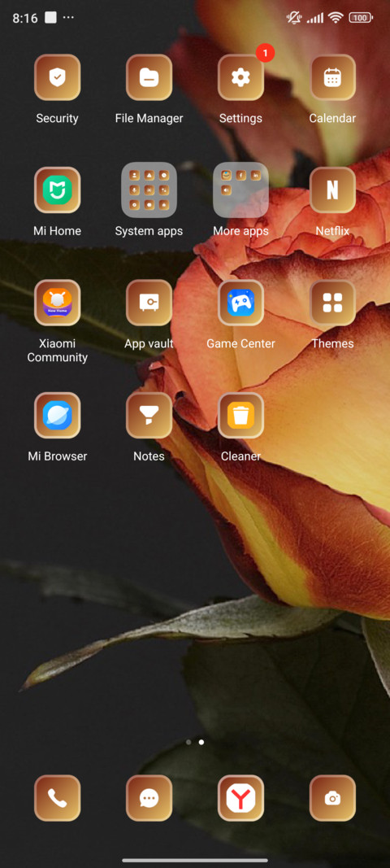This screenshot has height=868, width=390.
Task: Open Settings with notification badge
Action: click(x=240, y=77)
